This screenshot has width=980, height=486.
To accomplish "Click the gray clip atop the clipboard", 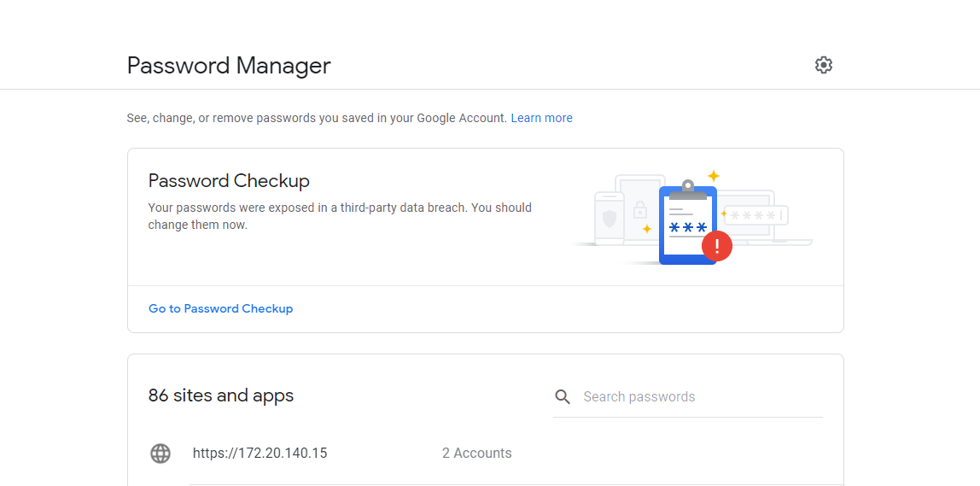I will [688, 188].
